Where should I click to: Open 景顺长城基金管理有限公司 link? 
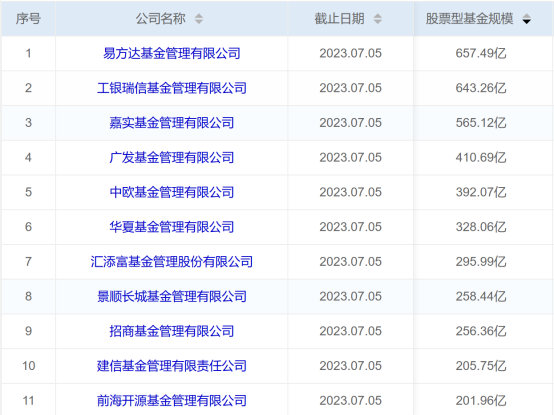pos(172,296)
